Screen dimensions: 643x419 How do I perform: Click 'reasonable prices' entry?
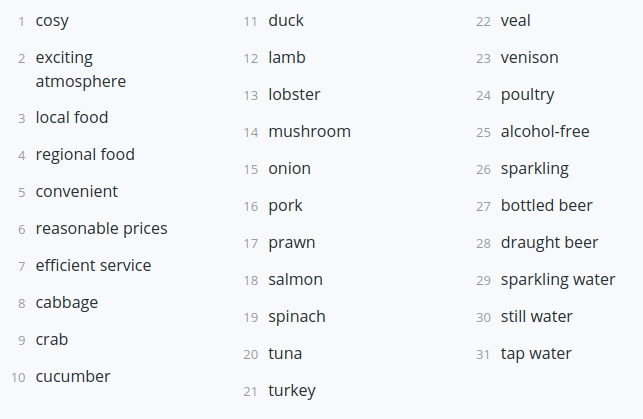point(101,229)
